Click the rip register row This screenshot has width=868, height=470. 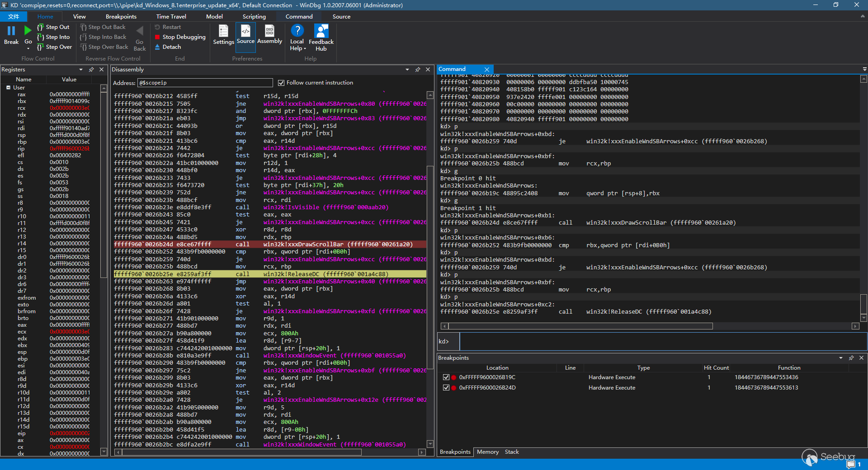(x=53, y=149)
